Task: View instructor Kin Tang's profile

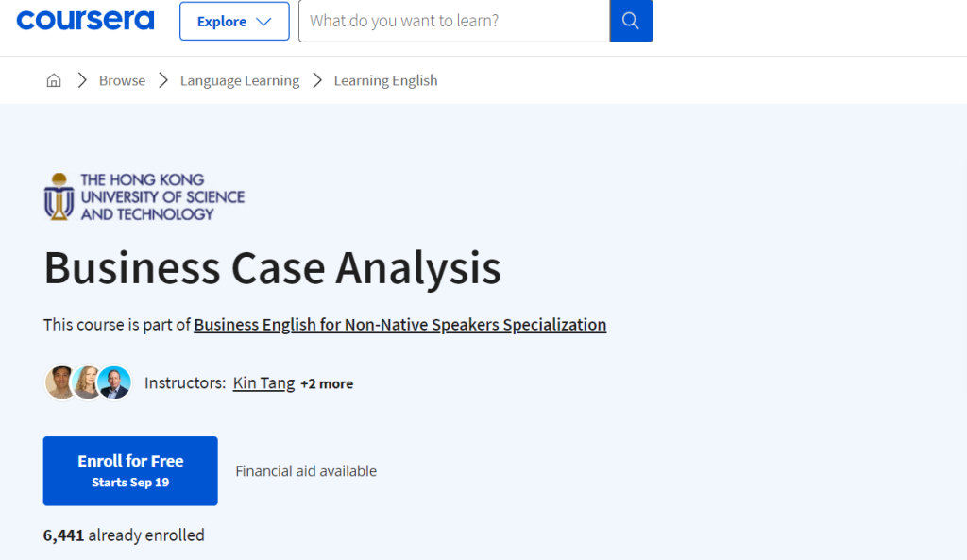Action: pos(263,383)
